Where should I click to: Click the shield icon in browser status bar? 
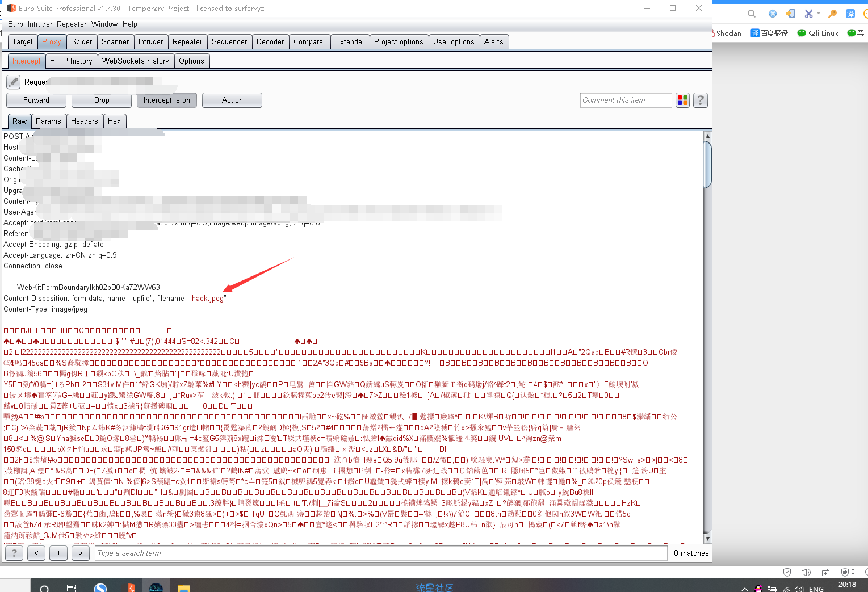click(787, 572)
